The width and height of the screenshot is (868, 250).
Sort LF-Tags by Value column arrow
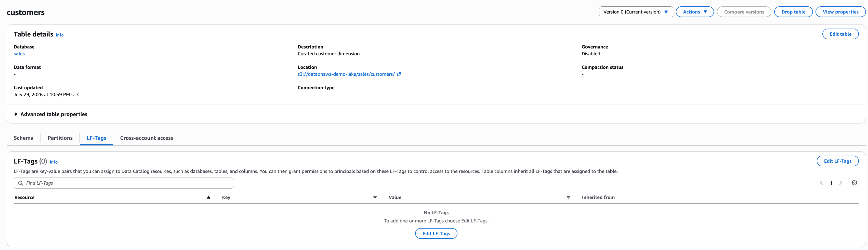pyautogui.click(x=569, y=197)
